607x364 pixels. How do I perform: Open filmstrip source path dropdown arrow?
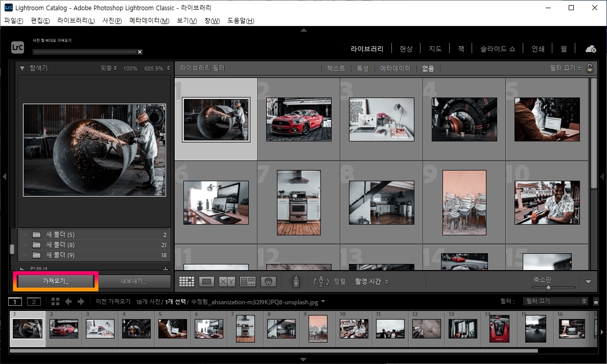(323, 301)
